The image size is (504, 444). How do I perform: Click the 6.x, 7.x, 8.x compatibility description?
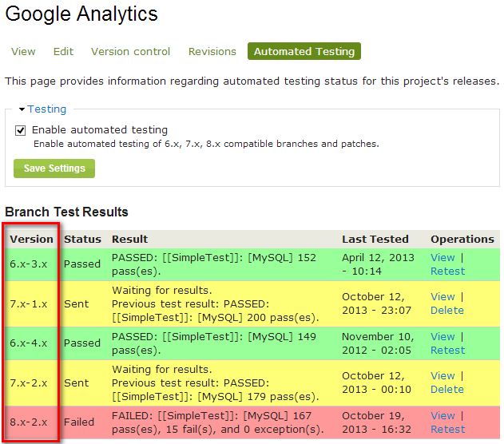tap(206, 144)
